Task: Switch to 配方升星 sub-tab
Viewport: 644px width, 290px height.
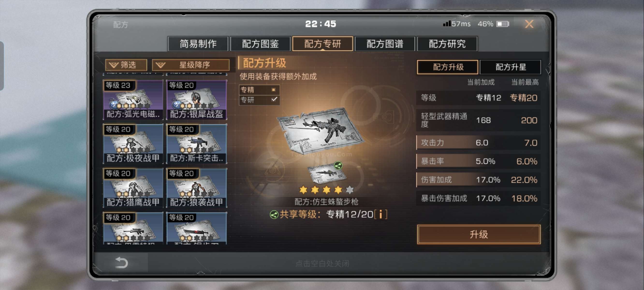Action: [510, 67]
